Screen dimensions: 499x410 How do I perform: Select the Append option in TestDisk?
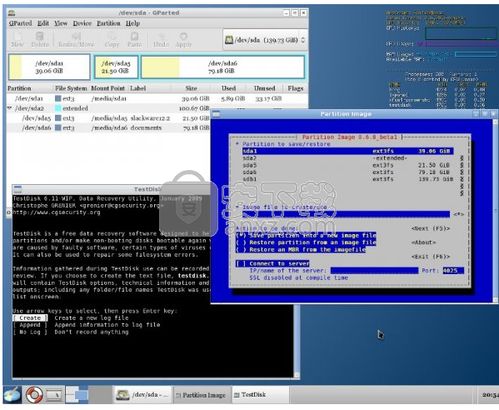pos(30,325)
